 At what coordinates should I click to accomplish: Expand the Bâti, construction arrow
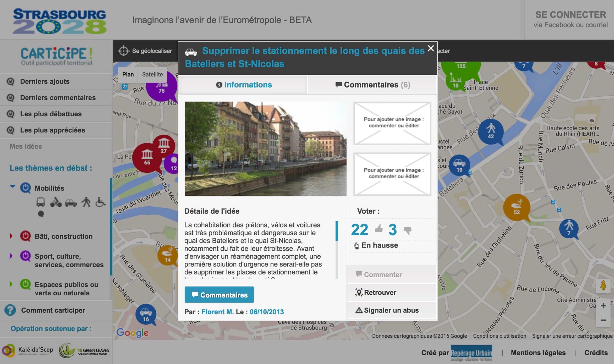[11, 236]
